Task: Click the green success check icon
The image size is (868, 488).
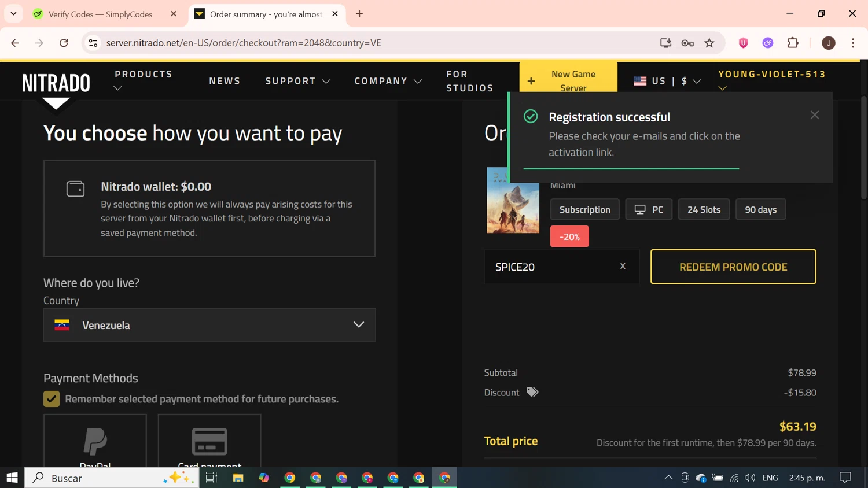Action: [x=531, y=116]
